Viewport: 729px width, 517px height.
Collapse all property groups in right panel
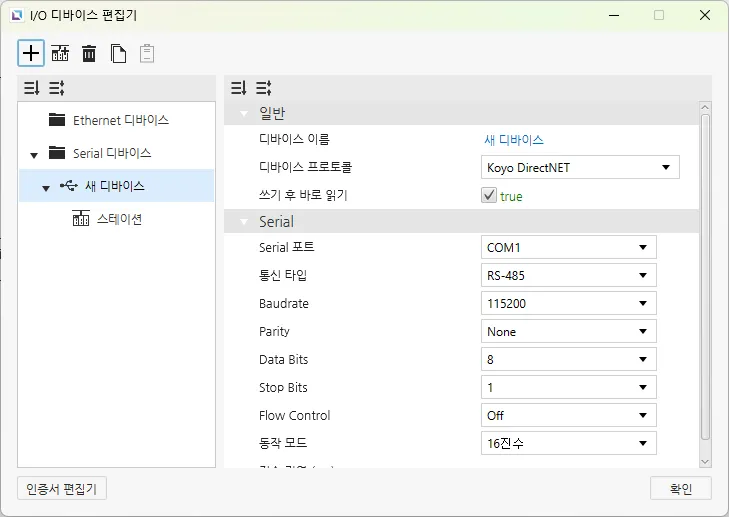coord(239,88)
